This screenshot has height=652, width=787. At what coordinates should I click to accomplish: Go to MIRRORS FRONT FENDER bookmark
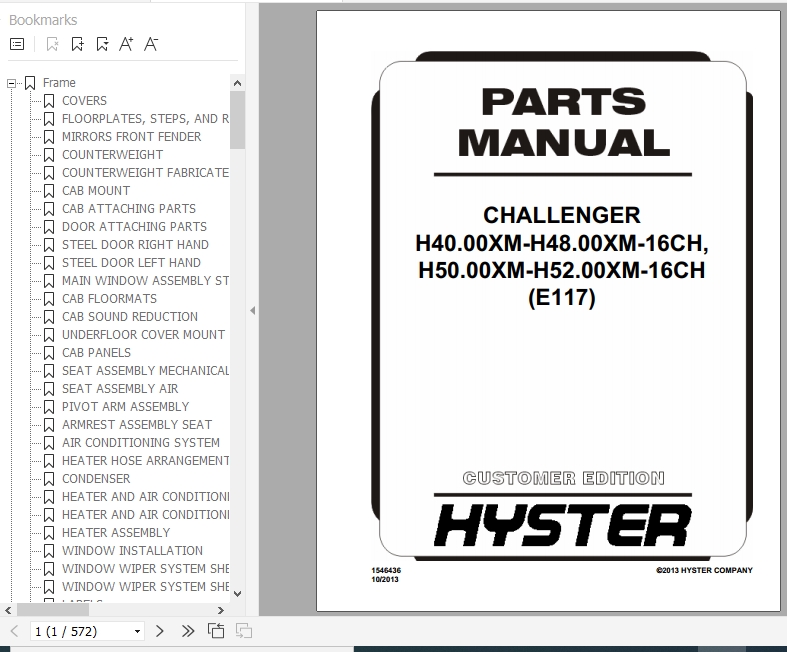pyautogui.click(x=132, y=137)
